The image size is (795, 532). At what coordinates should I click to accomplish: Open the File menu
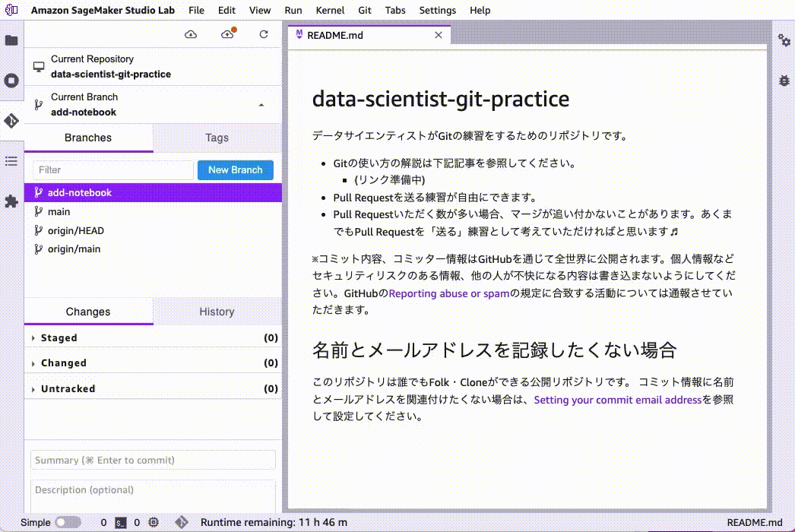[x=196, y=10]
